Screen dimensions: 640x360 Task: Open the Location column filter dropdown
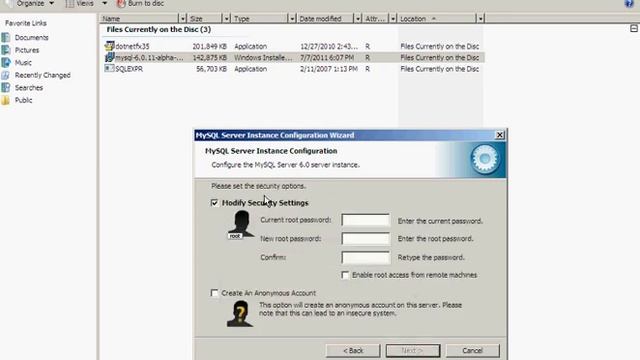[480, 19]
